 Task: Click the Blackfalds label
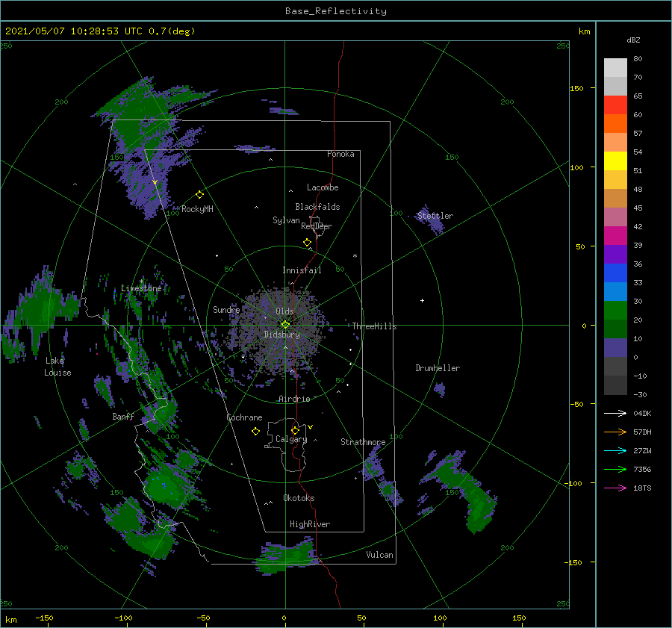(x=317, y=207)
